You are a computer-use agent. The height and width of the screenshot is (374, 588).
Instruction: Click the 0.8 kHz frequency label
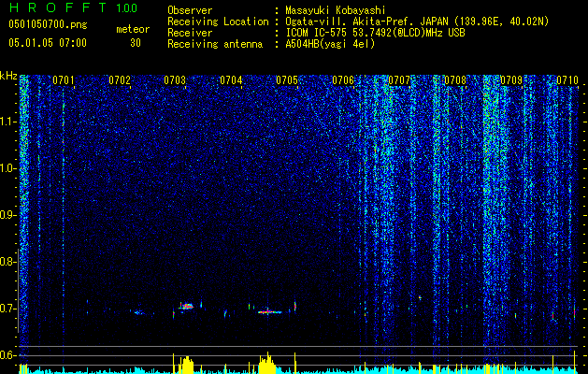click(7, 262)
